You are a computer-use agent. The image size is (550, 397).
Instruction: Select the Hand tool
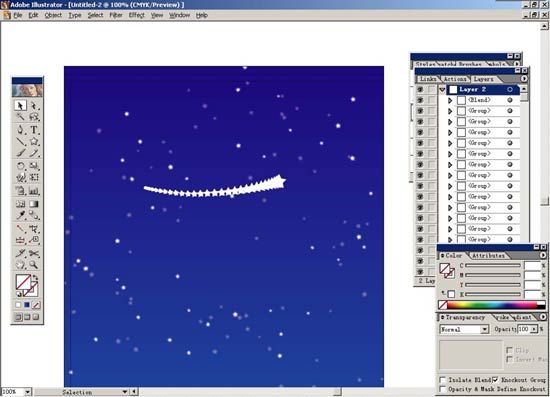[20, 265]
